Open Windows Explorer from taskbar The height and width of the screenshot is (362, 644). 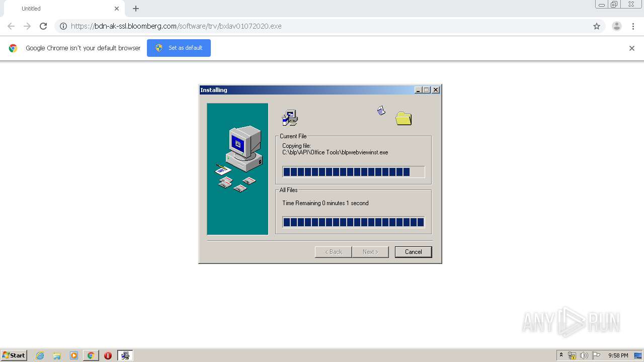57,355
